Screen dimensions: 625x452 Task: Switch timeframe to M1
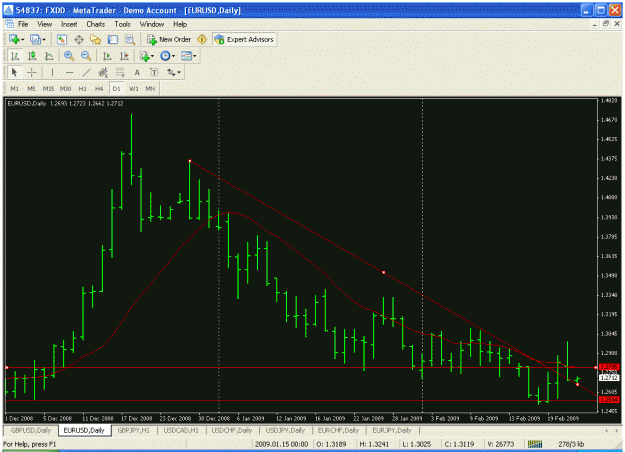point(14,88)
